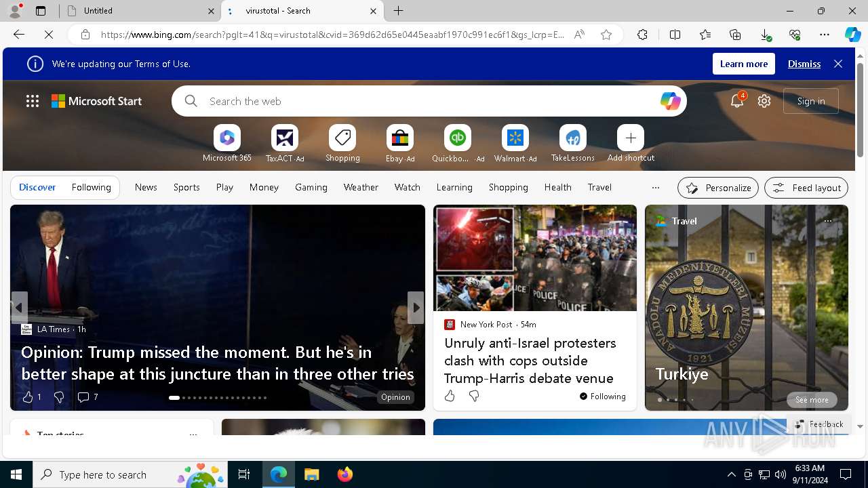868x488 pixels.
Task: Open Edge Copilot sidebar
Action: click(852, 35)
